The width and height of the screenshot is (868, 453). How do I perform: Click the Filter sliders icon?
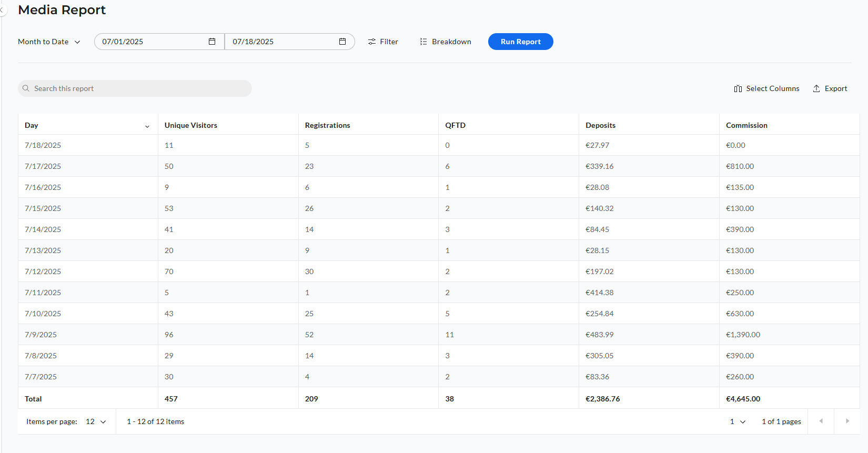coord(372,42)
